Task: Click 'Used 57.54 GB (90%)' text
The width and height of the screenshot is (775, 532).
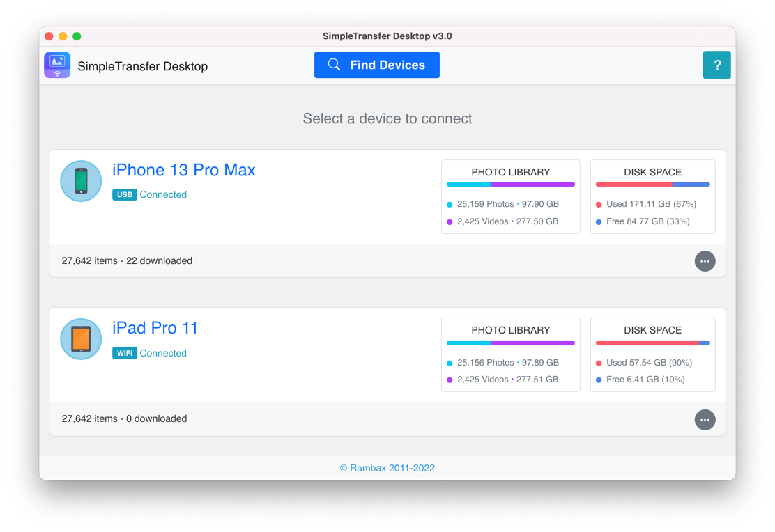Action: pyautogui.click(x=650, y=363)
